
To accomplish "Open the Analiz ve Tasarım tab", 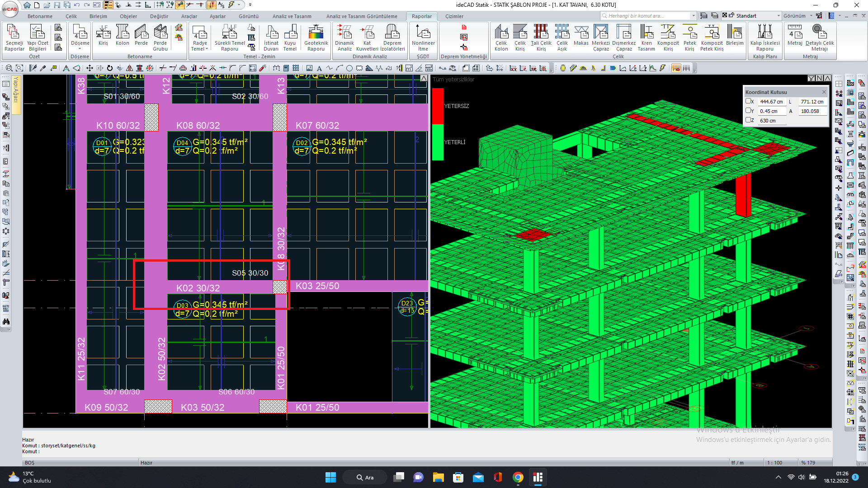I will point(292,16).
